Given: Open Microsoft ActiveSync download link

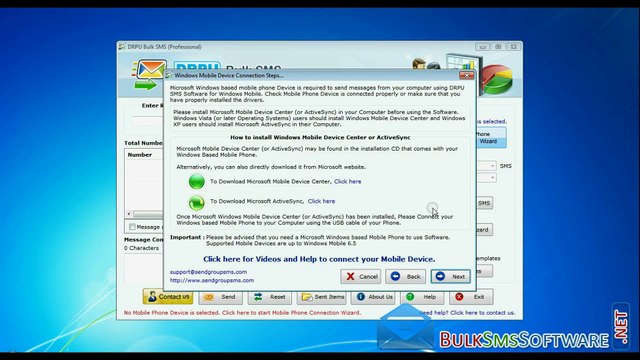Looking at the screenshot, I should pyautogui.click(x=321, y=201).
